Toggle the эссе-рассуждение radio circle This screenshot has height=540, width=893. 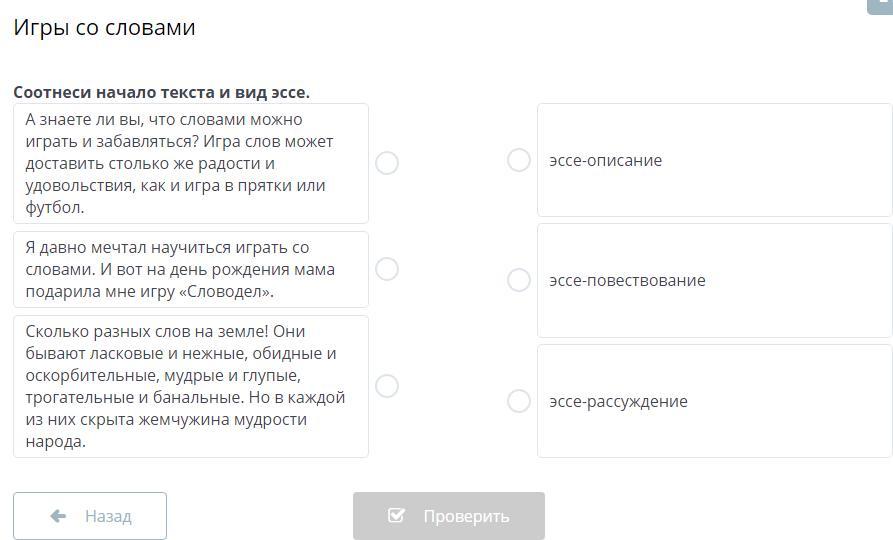click(518, 401)
